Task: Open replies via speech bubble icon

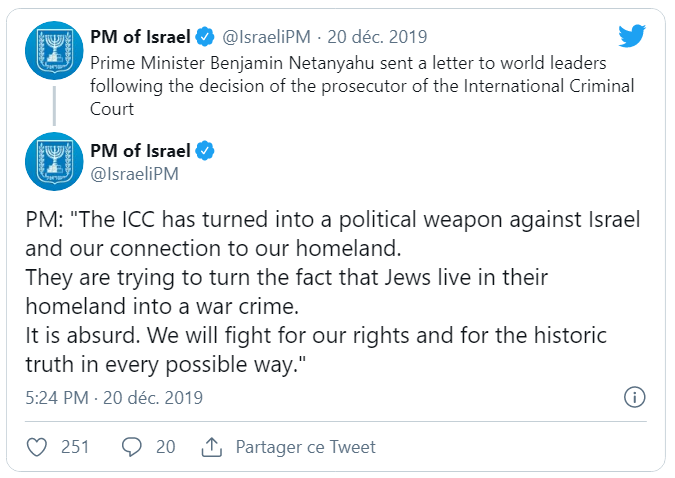Action: pyautogui.click(x=132, y=447)
